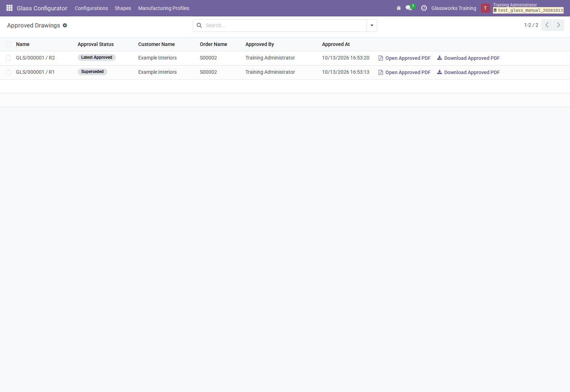Click Example Interiors in the R1 row

pyautogui.click(x=157, y=72)
